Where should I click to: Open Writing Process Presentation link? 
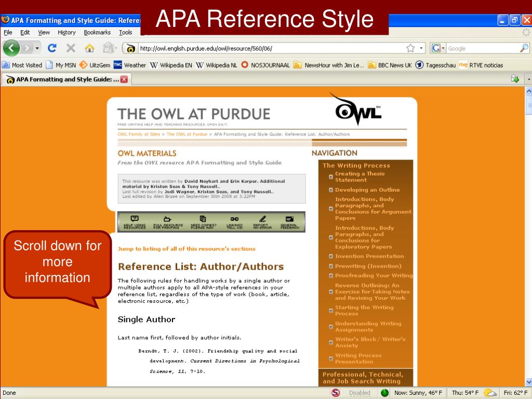358,358
